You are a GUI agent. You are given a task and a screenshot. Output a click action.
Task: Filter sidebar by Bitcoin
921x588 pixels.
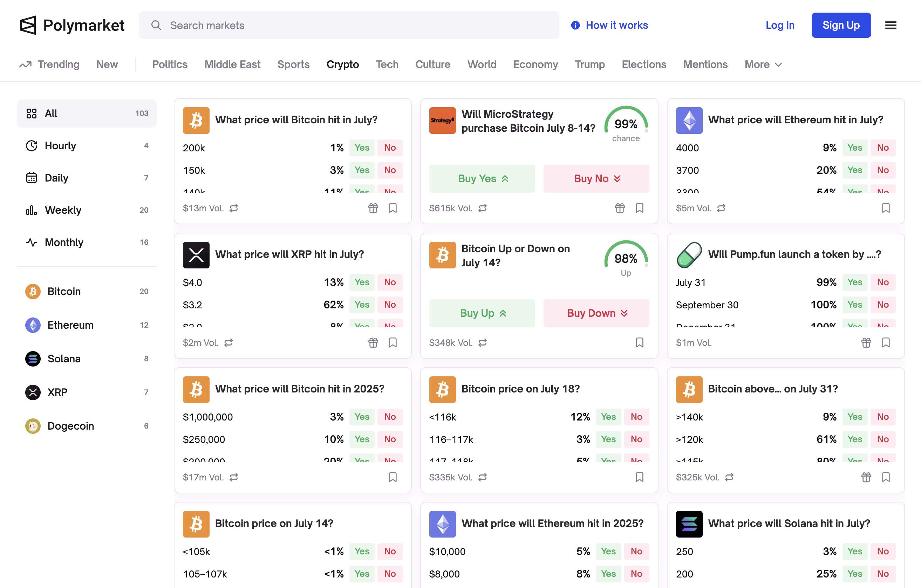click(87, 291)
